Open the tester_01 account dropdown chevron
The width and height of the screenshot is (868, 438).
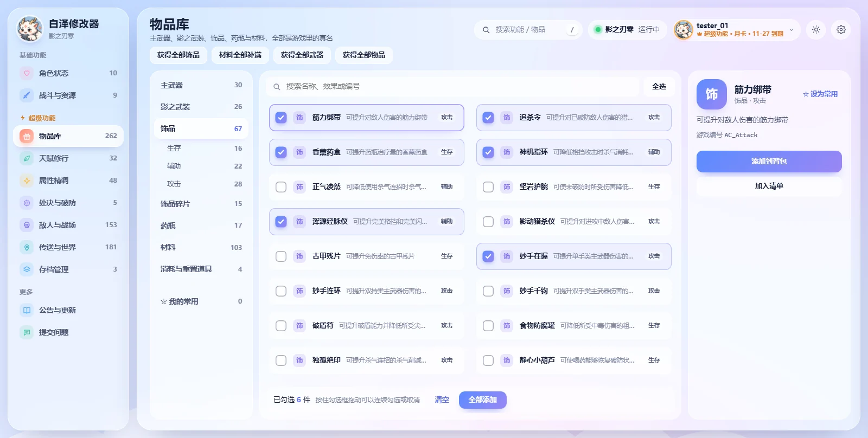pyautogui.click(x=792, y=30)
